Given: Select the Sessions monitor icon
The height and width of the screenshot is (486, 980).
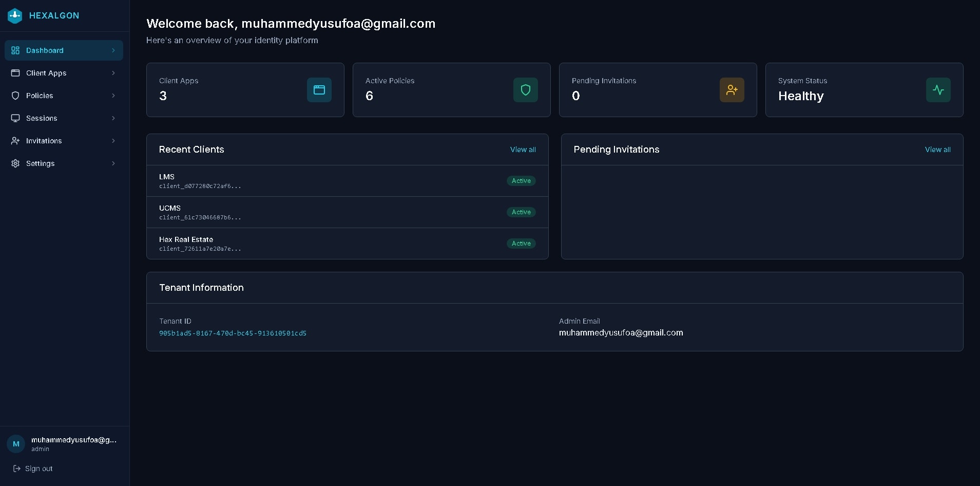Looking at the screenshot, I should 15,118.
